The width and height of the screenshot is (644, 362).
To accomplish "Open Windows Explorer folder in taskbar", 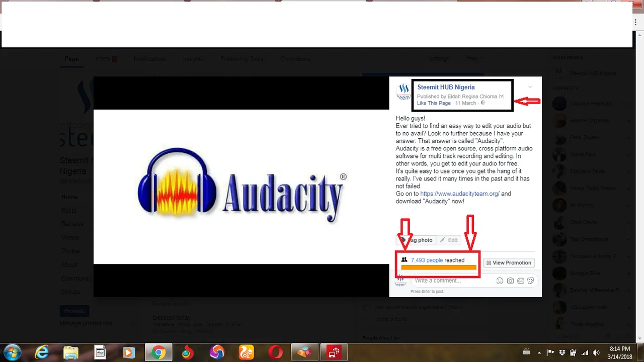I will 71,352.
